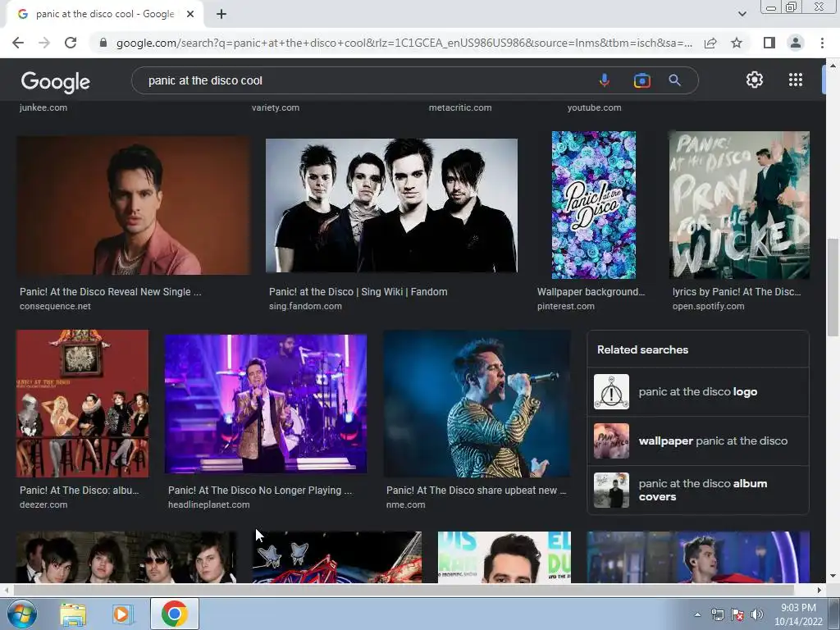Click the horizontal scrollbar right arrow
This screenshot has width=840, height=630.
pyautogui.click(x=819, y=590)
